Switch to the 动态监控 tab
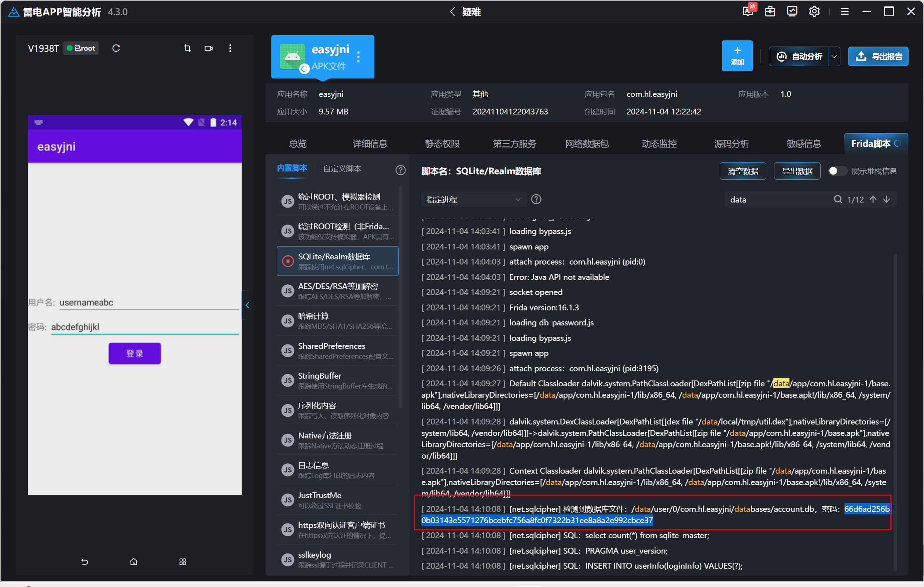924x587 pixels. (x=659, y=143)
